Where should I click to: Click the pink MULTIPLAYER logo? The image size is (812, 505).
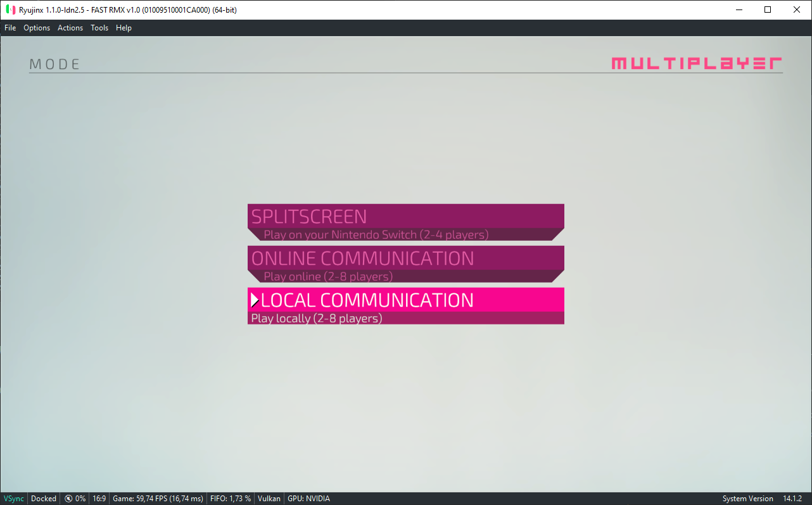point(696,64)
